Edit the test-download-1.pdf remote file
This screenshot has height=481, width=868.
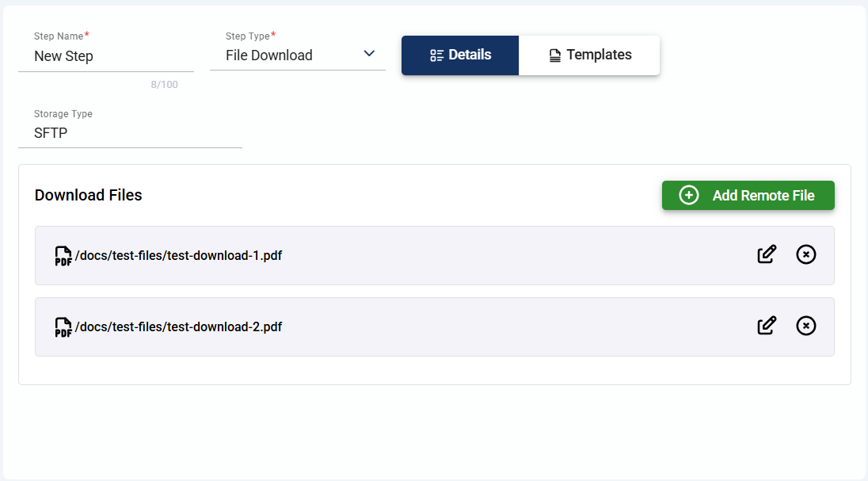(x=767, y=254)
